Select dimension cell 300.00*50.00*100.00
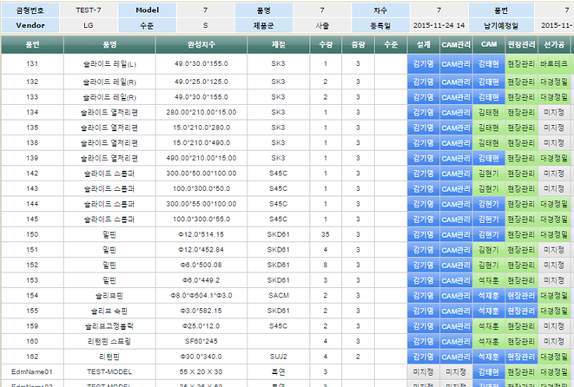574x387 pixels. 201,173
